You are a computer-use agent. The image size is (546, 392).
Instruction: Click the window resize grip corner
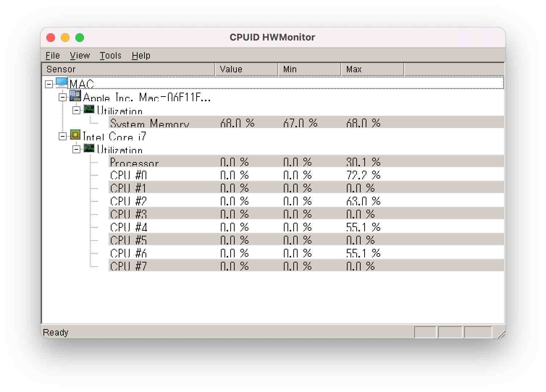(501, 334)
